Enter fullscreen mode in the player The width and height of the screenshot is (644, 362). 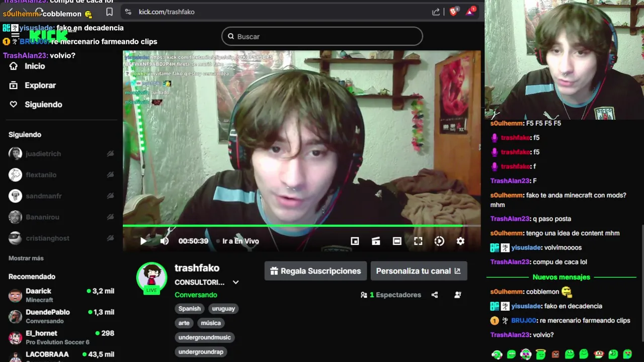[418, 241]
